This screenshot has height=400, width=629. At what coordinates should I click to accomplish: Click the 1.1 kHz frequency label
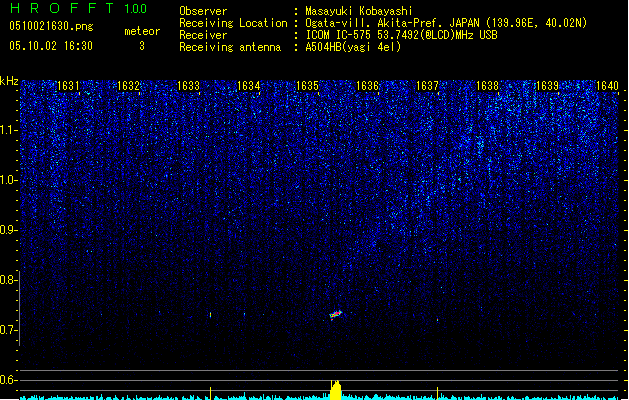[9, 130]
